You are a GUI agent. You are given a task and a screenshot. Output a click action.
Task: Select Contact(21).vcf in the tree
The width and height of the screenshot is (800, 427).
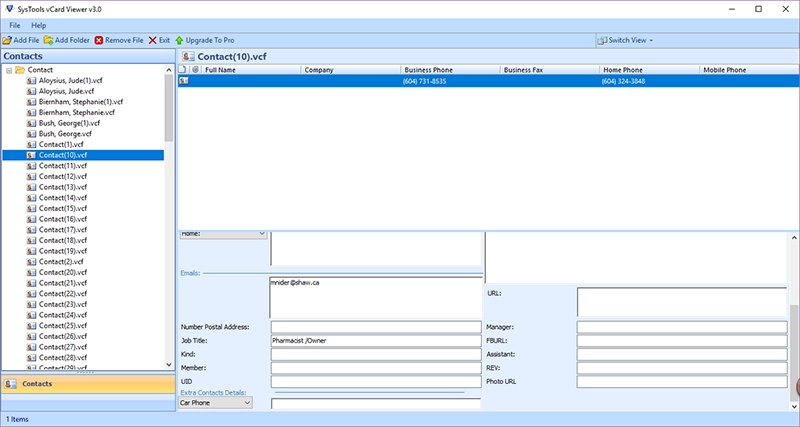click(x=63, y=283)
